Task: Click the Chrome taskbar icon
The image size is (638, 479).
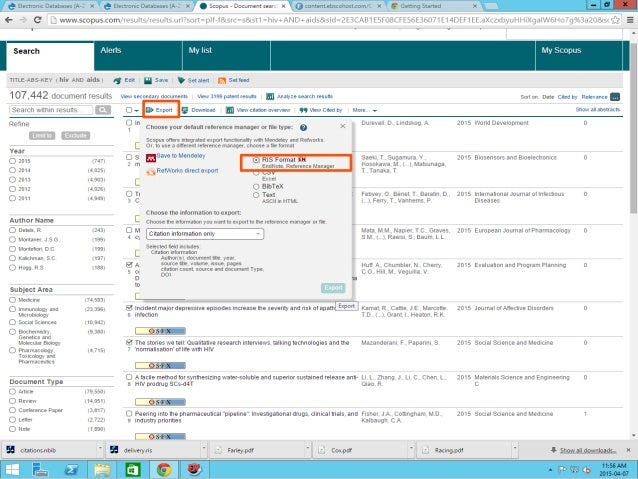Action: tap(164, 470)
